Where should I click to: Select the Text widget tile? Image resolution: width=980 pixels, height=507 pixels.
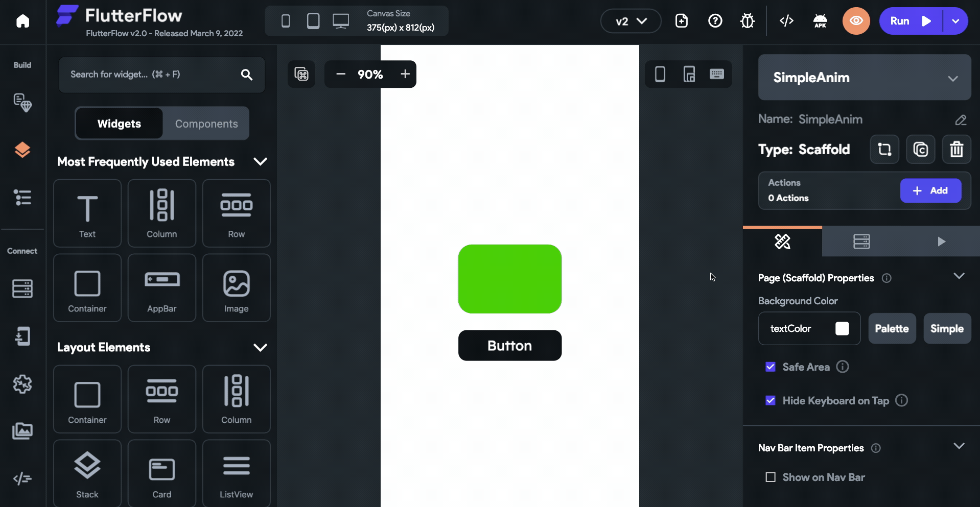[x=87, y=213]
